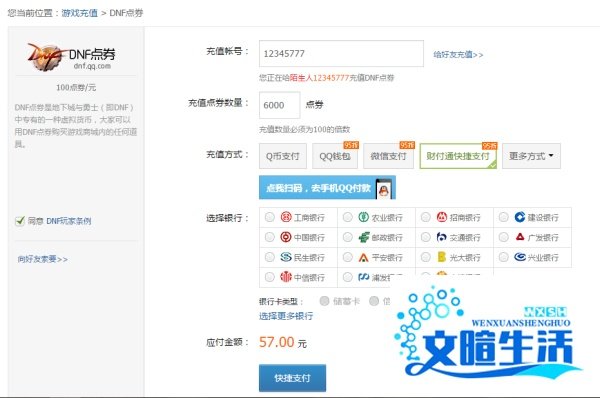The height and width of the screenshot is (398, 600).
Task: Go to 游戏充值 breadcrumb link
Action: [80, 13]
